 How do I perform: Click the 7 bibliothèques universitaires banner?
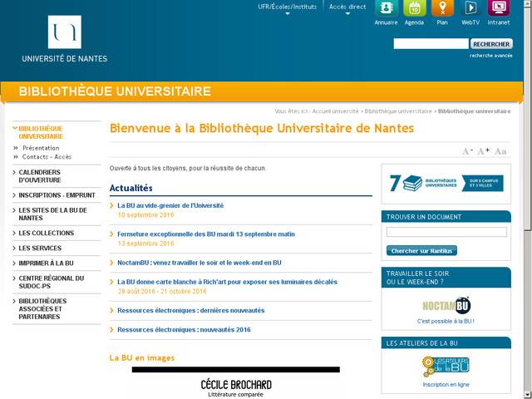click(446, 183)
